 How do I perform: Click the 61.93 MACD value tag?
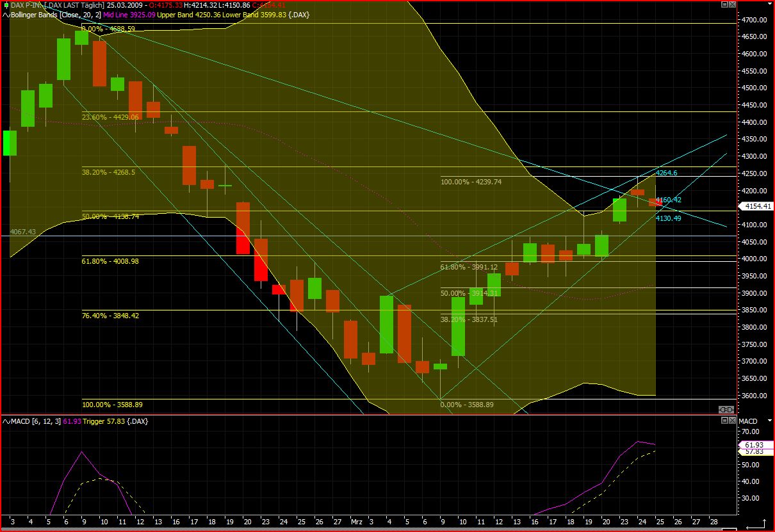(x=756, y=444)
